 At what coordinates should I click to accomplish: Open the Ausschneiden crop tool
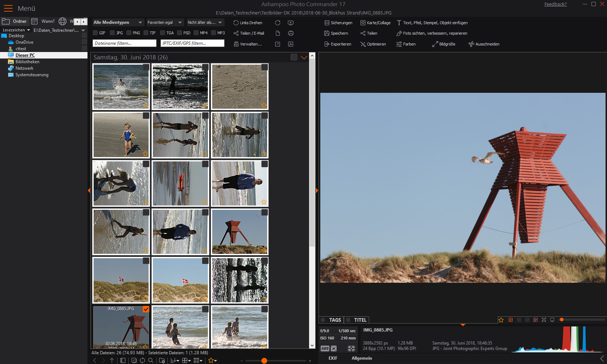[484, 44]
